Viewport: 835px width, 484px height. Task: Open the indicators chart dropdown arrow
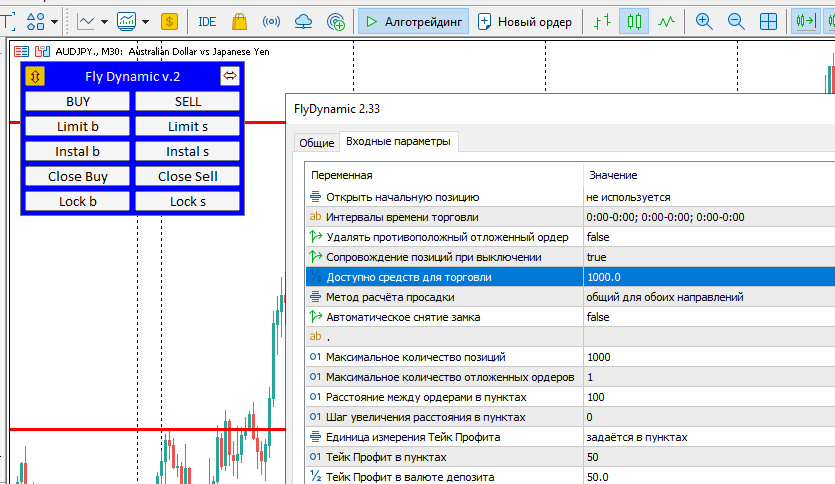point(145,21)
